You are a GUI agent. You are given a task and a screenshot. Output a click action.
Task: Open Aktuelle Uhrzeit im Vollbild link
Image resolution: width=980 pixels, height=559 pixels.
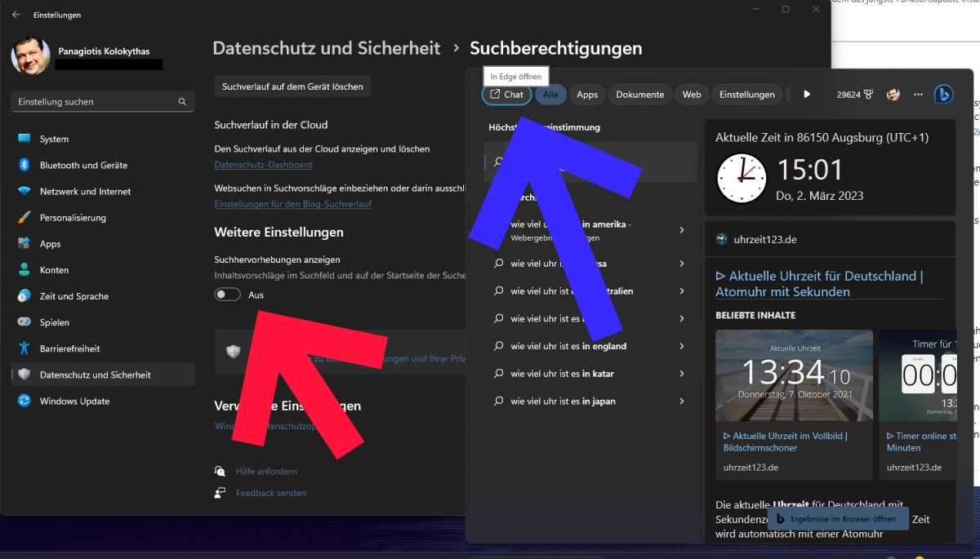click(x=786, y=441)
